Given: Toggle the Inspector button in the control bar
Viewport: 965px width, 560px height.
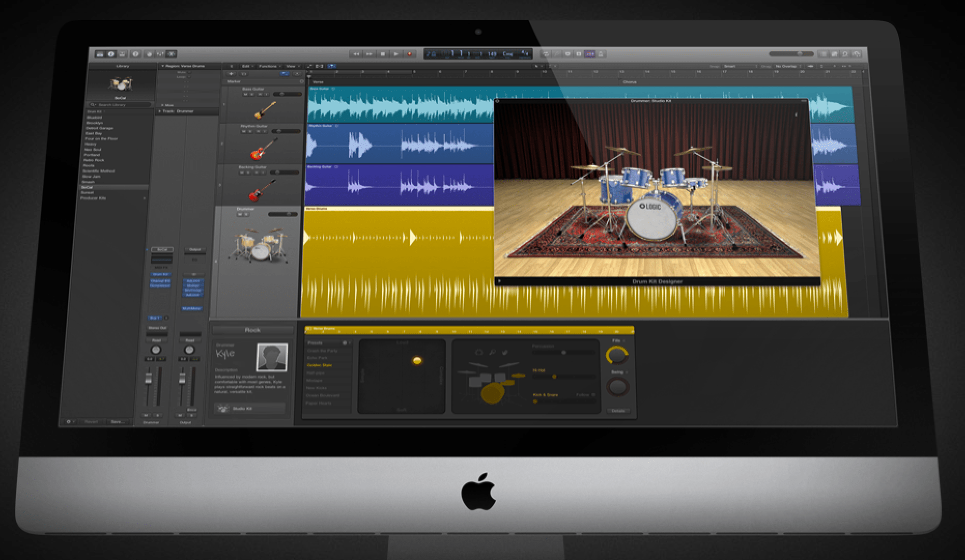Looking at the screenshot, I should [111, 54].
